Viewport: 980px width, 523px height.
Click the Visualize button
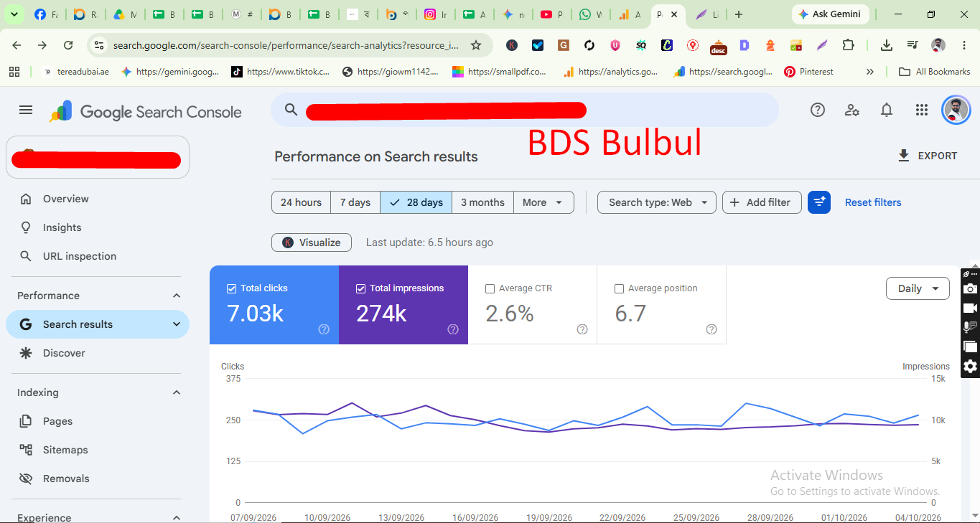click(312, 242)
